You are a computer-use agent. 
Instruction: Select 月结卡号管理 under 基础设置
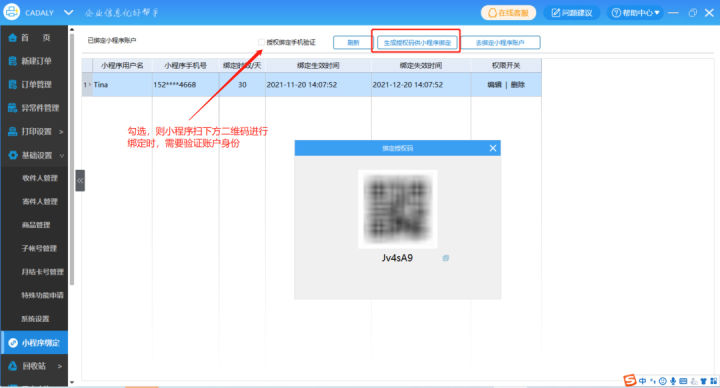pyautogui.click(x=42, y=272)
